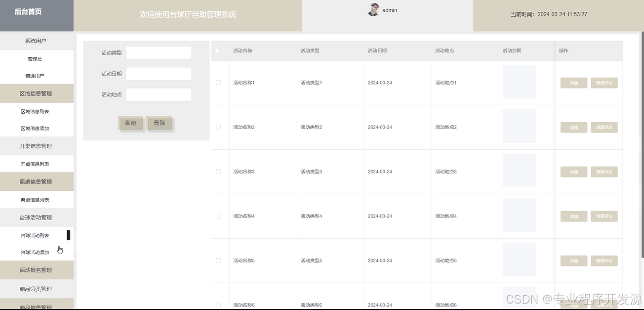This screenshot has height=310, width=644.
Task: Click the 活动名称 column header
Action: coord(242,50)
